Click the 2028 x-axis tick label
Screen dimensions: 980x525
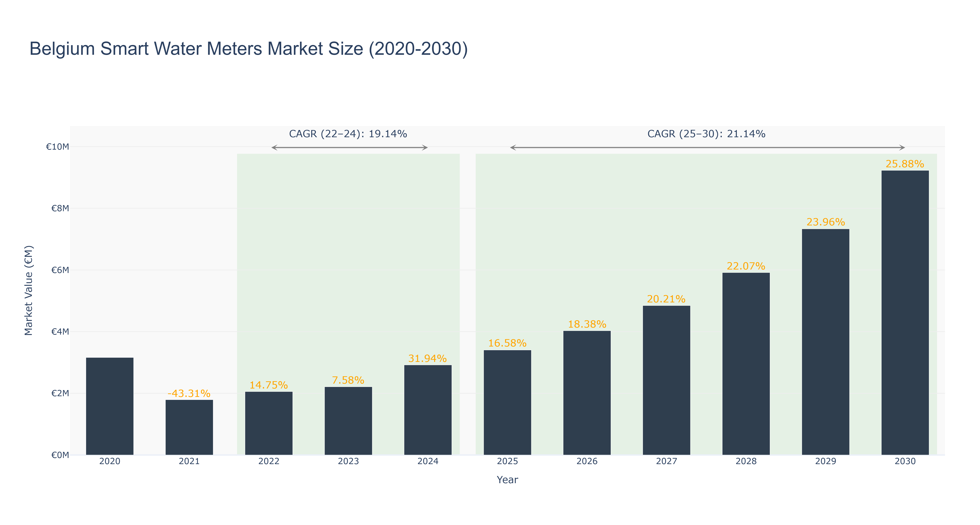pyautogui.click(x=746, y=461)
